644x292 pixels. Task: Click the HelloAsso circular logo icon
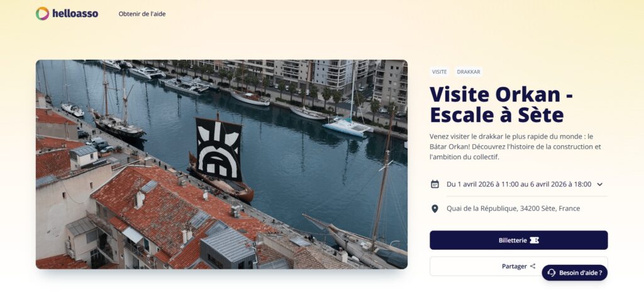(x=42, y=14)
